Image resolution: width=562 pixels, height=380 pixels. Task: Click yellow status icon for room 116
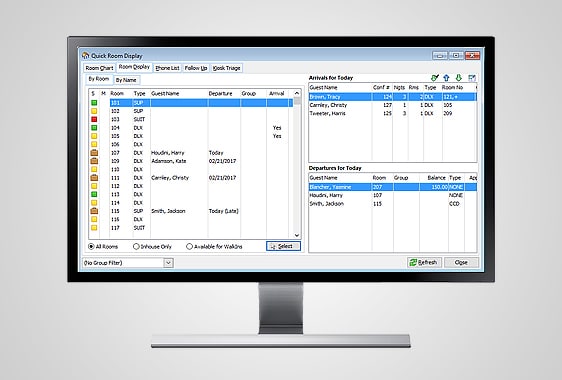pos(94,219)
